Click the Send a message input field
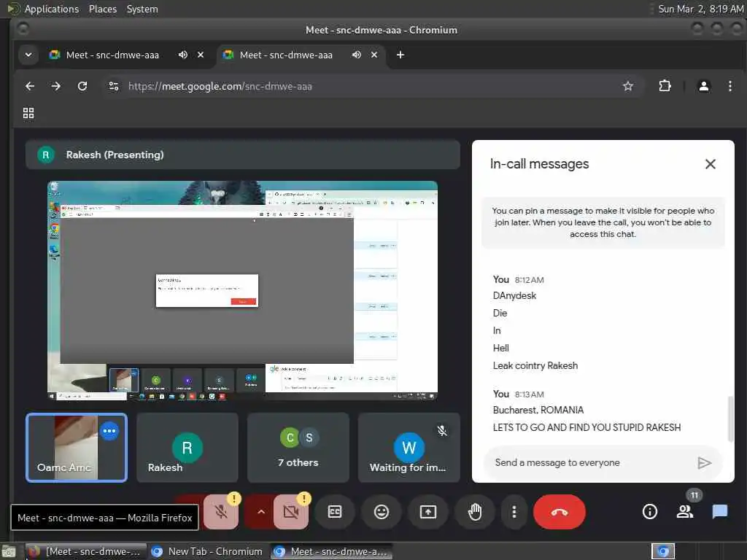This screenshot has width=747, height=560. coord(591,462)
